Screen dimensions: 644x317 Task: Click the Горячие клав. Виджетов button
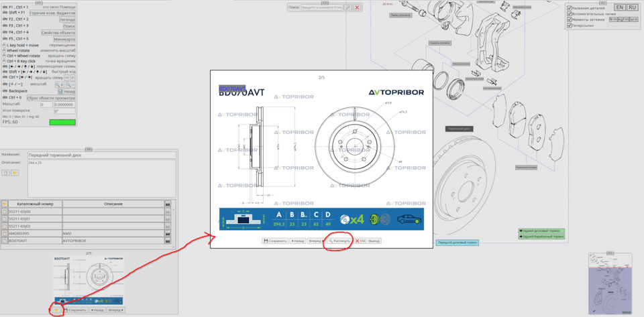(52, 13)
